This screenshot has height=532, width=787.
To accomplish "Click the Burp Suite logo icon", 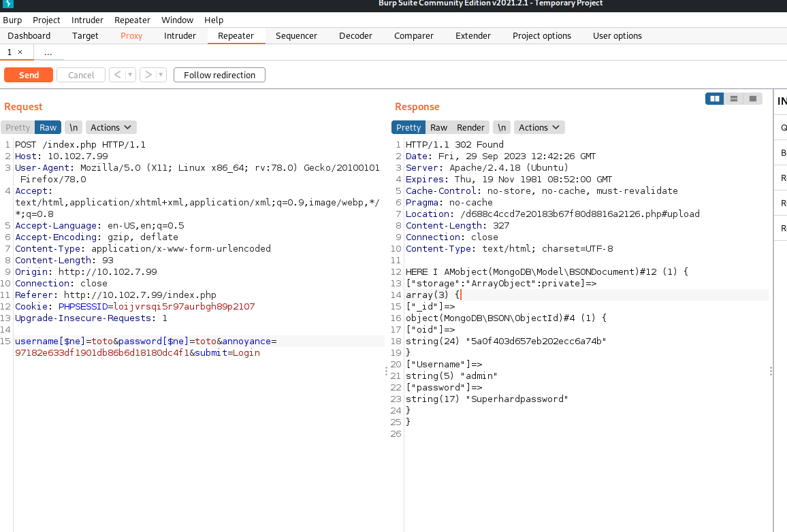I will (x=7, y=3).
